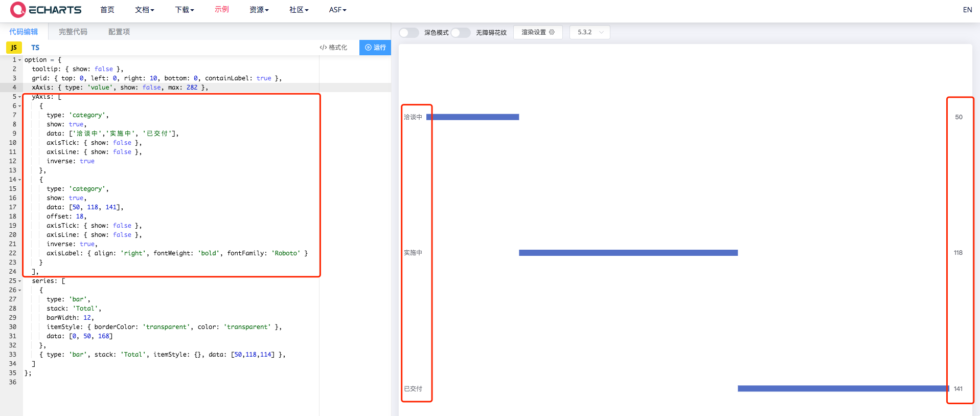Switch to the 配置项 tab
The width and height of the screenshot is (980, 416).
[119, 32]
